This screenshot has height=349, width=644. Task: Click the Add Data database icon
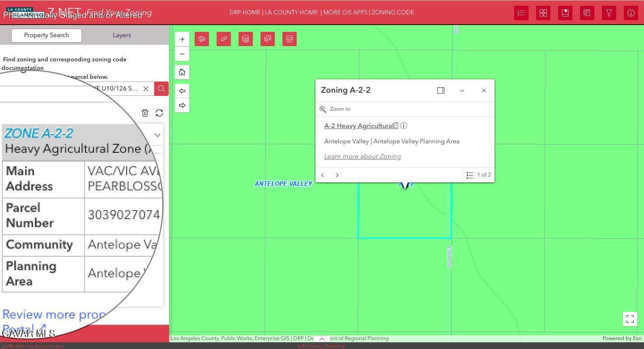pyautogui.click(x=246, y=39)
